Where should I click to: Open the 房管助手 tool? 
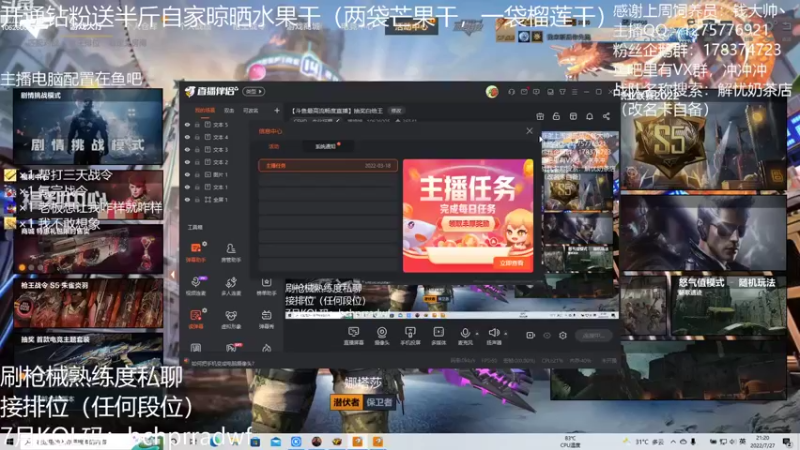coord(231,252)
